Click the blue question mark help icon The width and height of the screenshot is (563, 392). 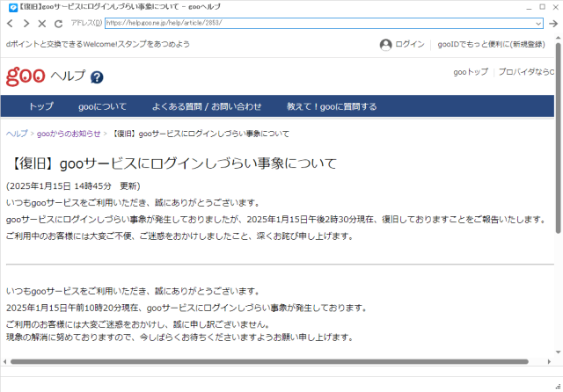(97, 77)
